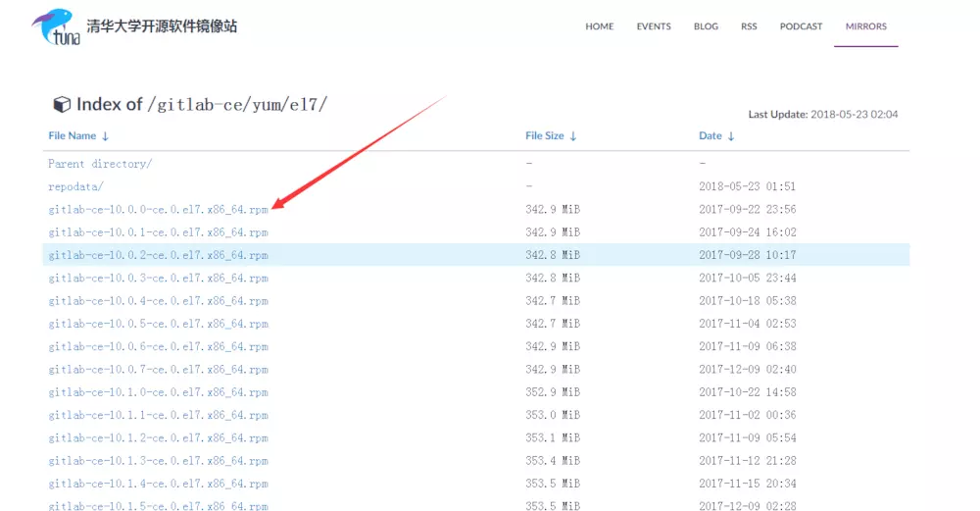The image size is (980, 511).
Task: Download gitlab-ce-10.1.0-ce.0.el7 rpm package
Action: click(x=158, y=392)
